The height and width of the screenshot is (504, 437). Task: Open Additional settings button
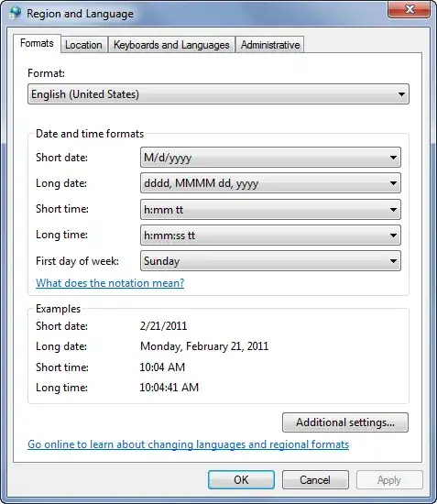(345, 422)
